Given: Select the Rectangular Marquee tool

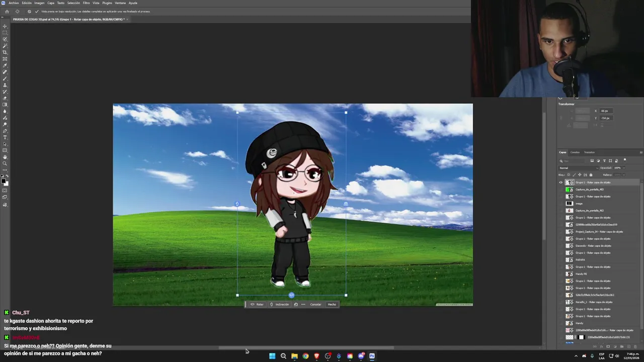Looking at the screenshot, I should pyautogui.click(x=5, y=33).
